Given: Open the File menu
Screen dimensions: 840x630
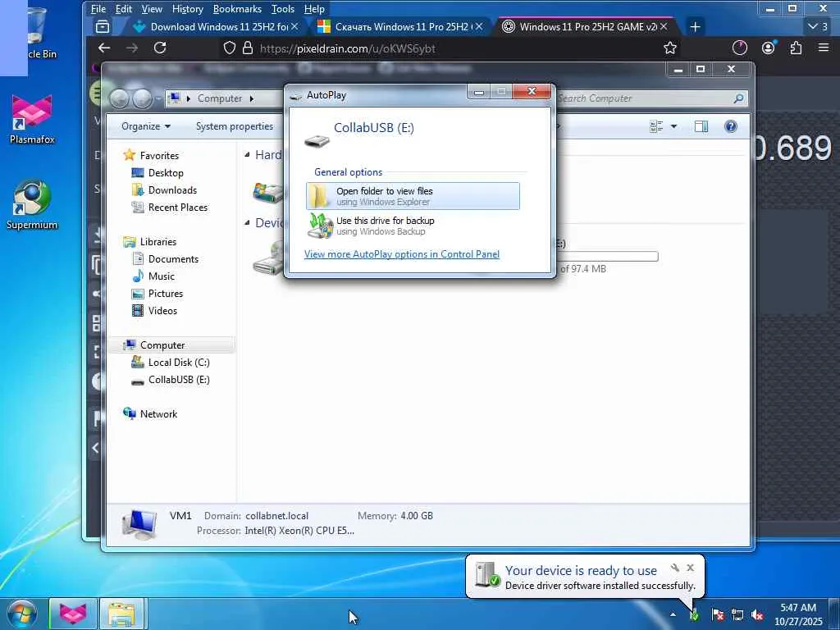Looking at the screenshot, I should [98, 8].
